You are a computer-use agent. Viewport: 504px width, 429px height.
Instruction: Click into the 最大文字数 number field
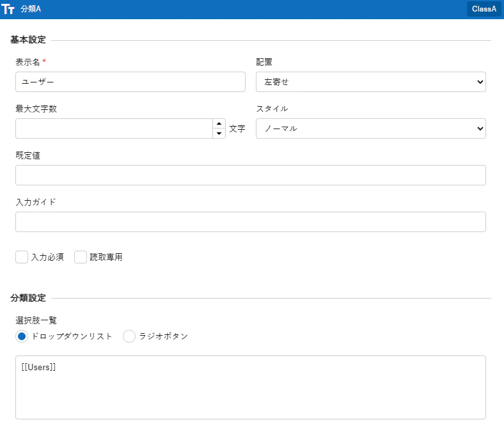[x=114, y=129]
